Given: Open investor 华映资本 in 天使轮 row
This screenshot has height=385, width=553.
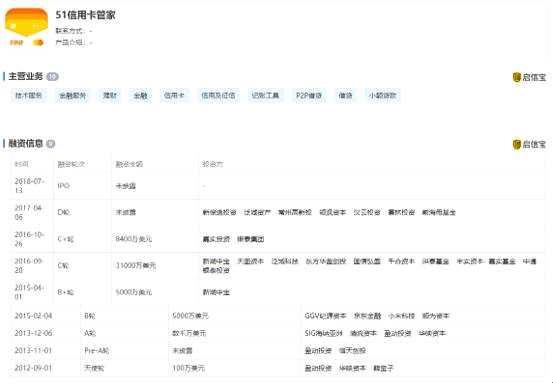Looking at the screenshot, I should [352, 368].
